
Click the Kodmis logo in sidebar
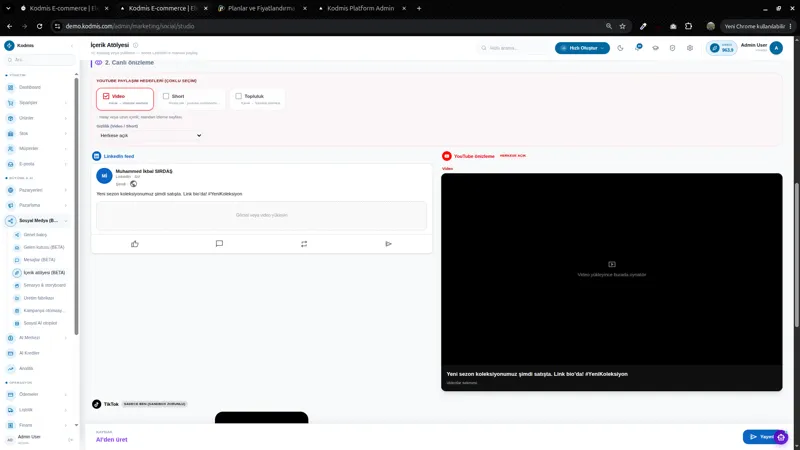pyautogui.click(x=9, y=45)
